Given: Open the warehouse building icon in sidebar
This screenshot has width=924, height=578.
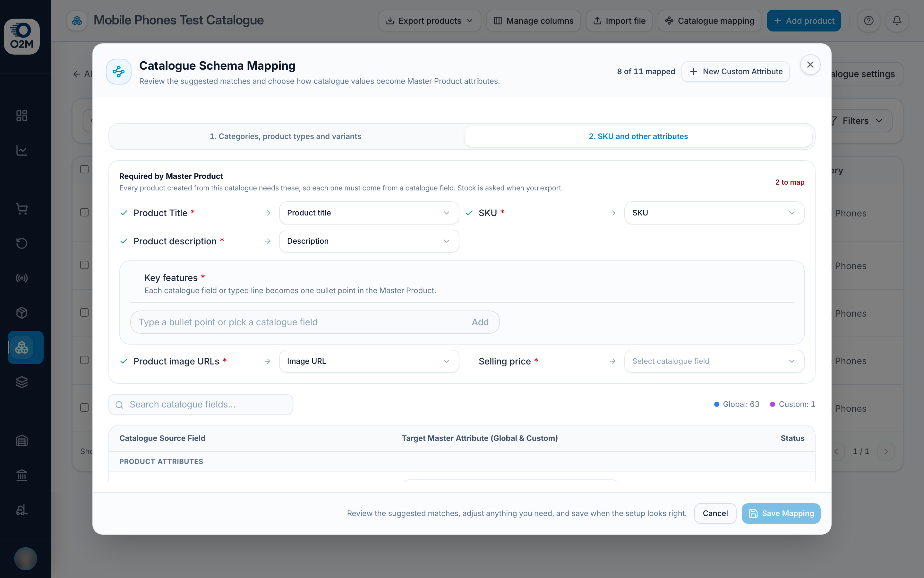Looking at the screenshot, I should [x=22, y=440].
